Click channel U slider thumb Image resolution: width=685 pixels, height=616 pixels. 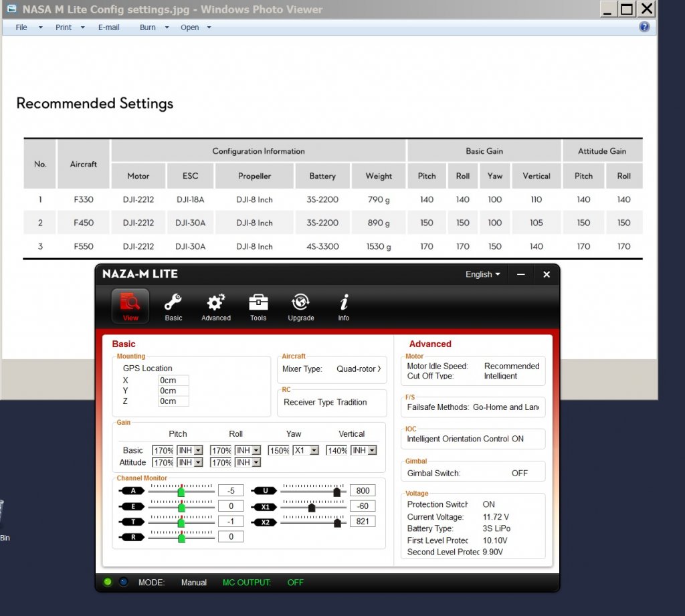(337, 492)
